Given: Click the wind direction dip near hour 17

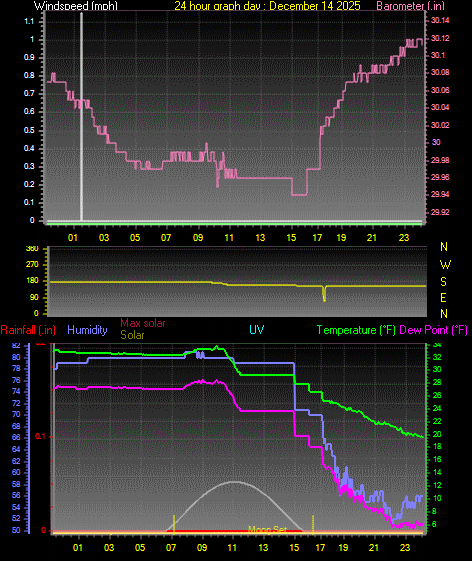Looking at the screenshot, I should pos(324,294).
